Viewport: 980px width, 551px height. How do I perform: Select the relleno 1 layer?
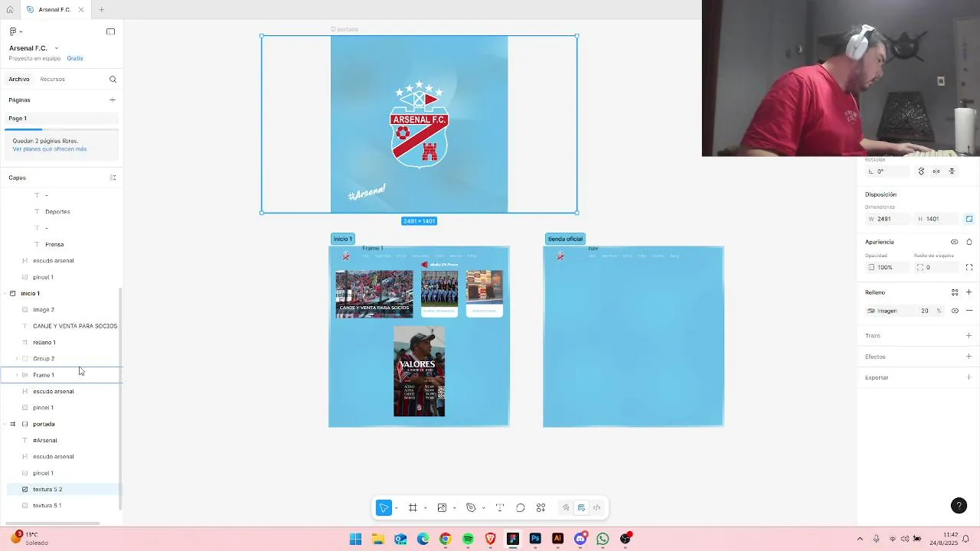tap(44, 343)
